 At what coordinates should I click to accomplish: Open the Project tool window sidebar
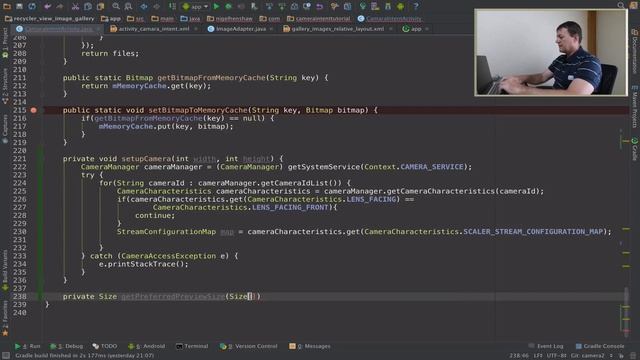5,43
